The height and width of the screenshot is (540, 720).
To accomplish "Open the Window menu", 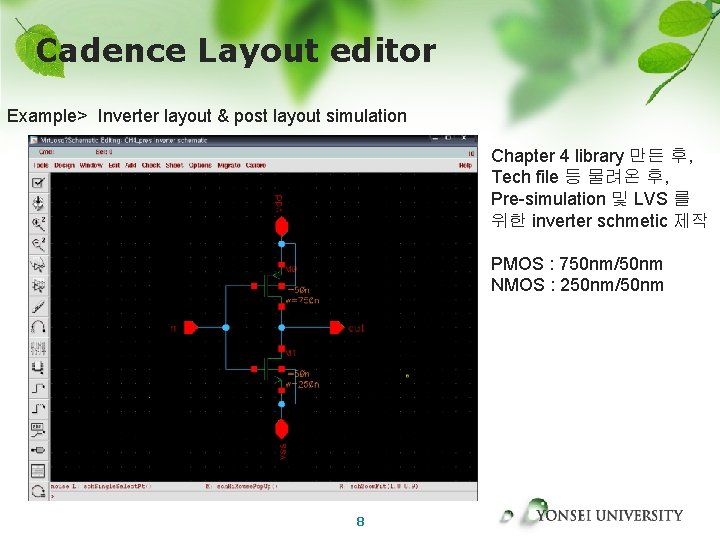I will point(91,165).
